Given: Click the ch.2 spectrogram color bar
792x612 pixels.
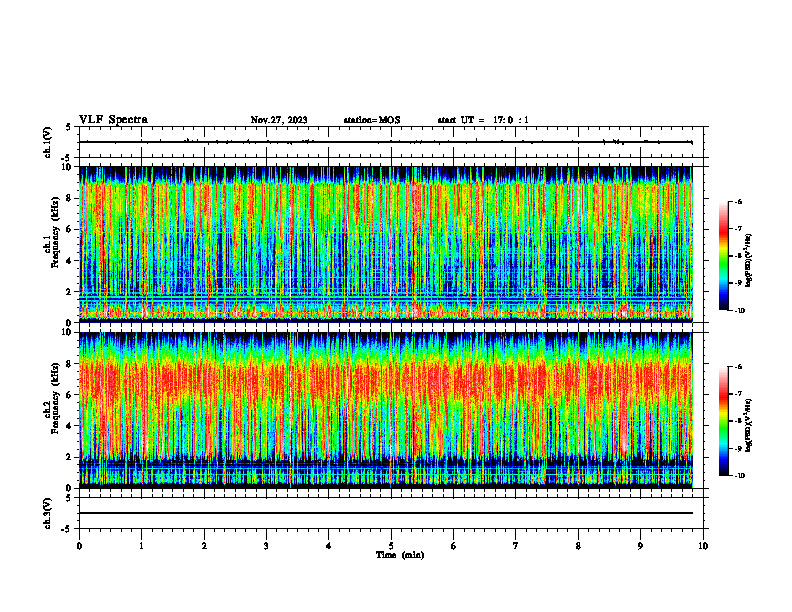Looking at the screenshot, I should coord(723,421).
